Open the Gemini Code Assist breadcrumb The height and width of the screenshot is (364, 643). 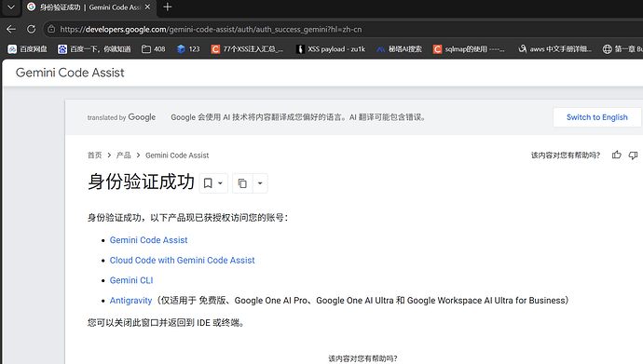coord(177,155)
